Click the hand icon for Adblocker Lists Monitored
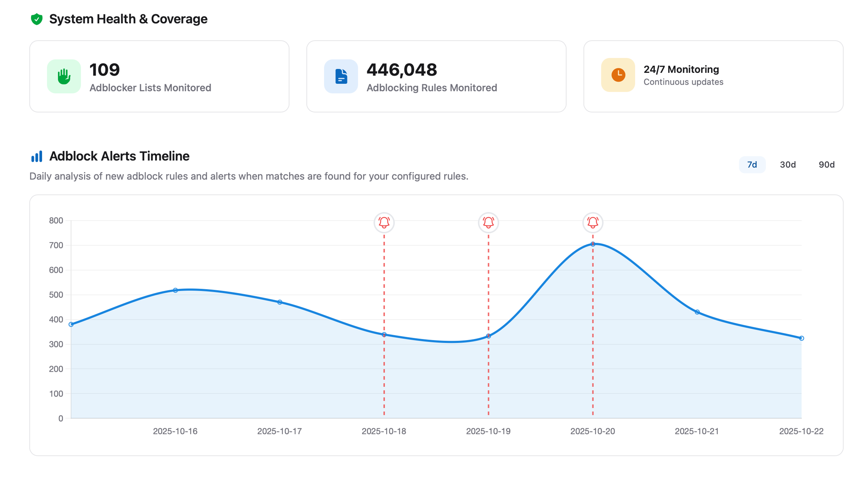 [x=64, y=76]
